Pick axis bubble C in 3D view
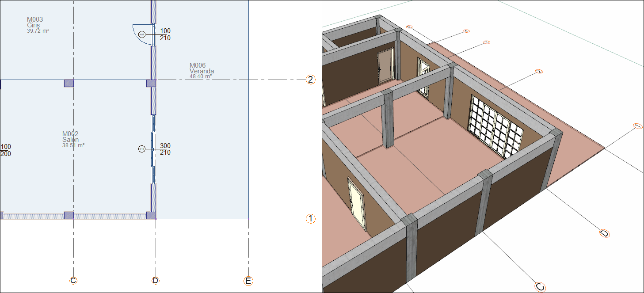This screenshot has height=293, width=644. (x=540, y=287)
